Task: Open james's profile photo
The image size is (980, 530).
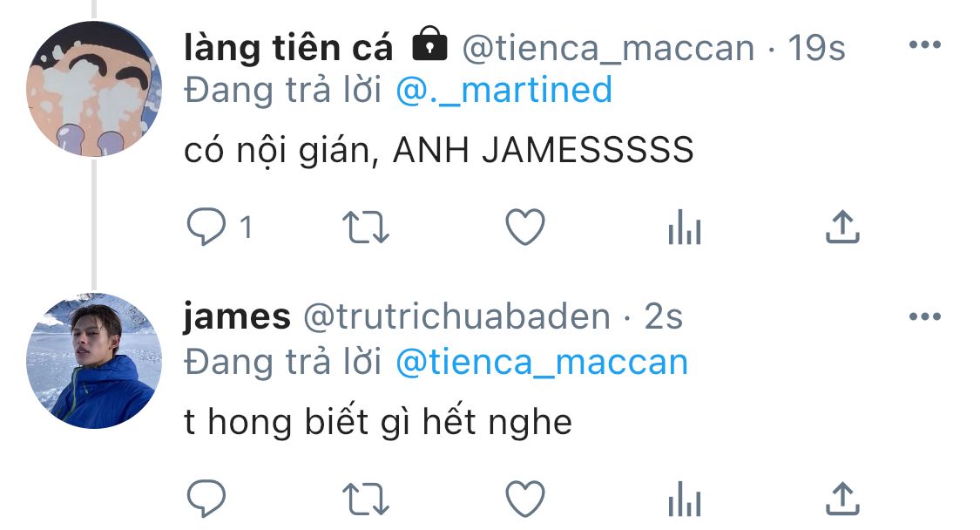Action: [94, 360]
